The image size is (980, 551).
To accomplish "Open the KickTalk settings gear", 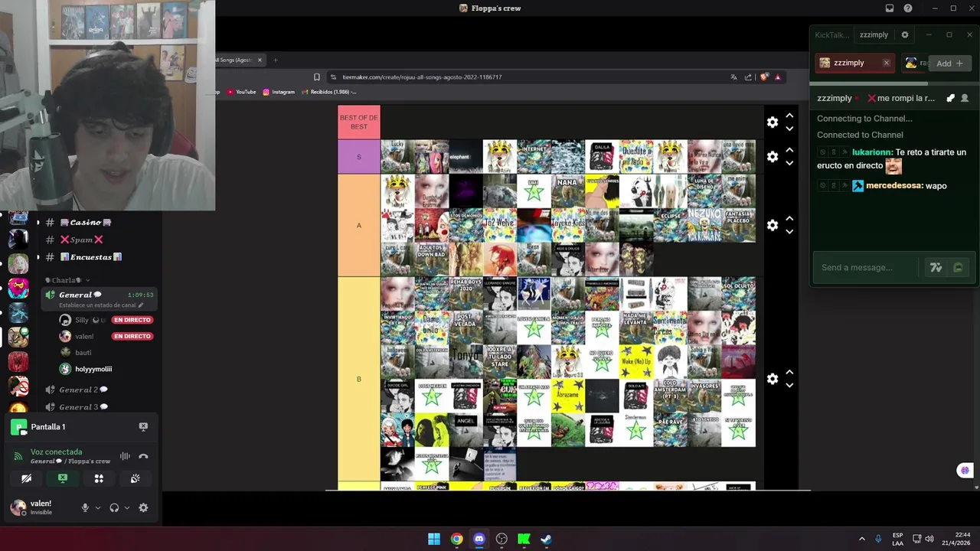I will [905, 34].
